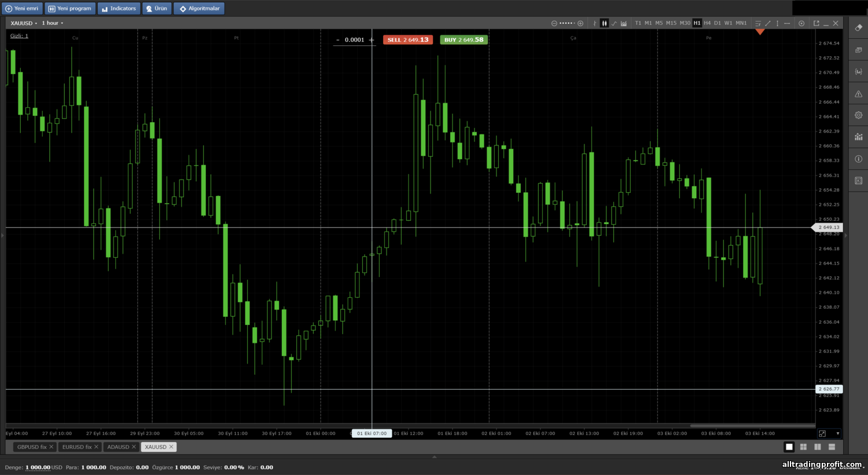Select the MN1 monthly timeframe
The image size is (868, 475).
[741, 23]
